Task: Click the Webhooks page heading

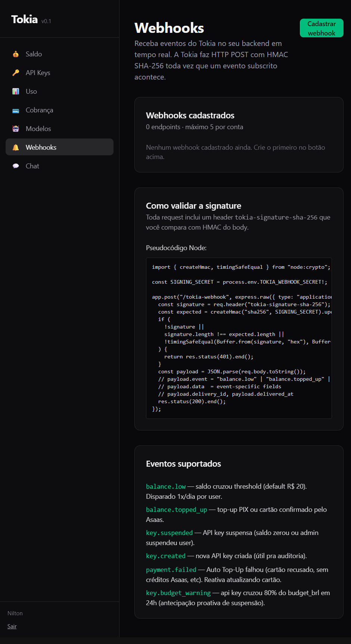Action: [169, 28]
